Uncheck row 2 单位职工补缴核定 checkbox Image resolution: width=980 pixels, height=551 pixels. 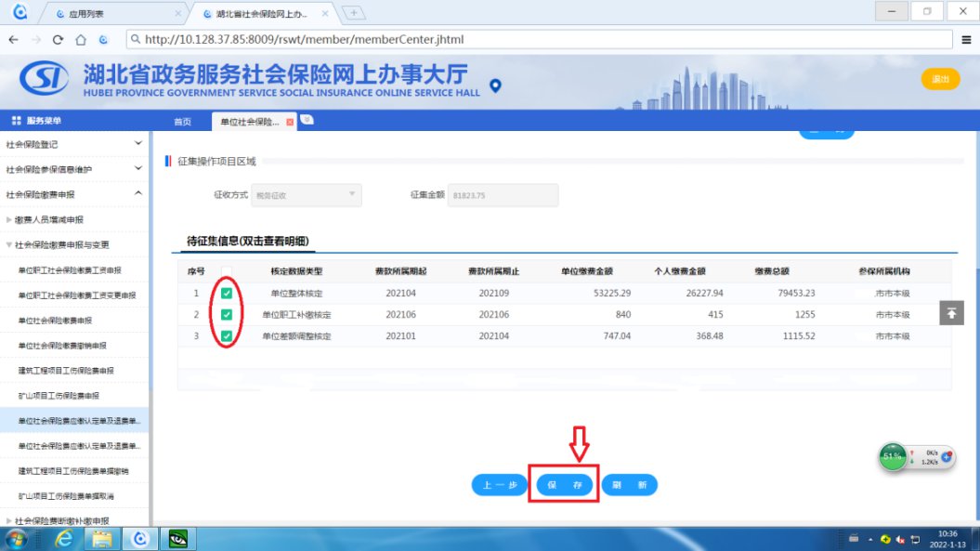click(x=227, y=315)
